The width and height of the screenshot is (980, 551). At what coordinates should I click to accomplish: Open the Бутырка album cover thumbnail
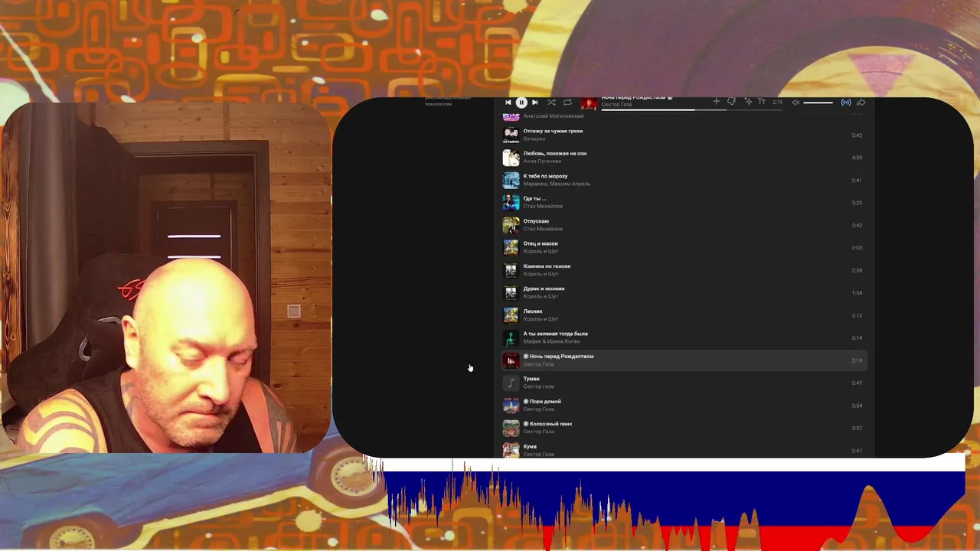511,135
